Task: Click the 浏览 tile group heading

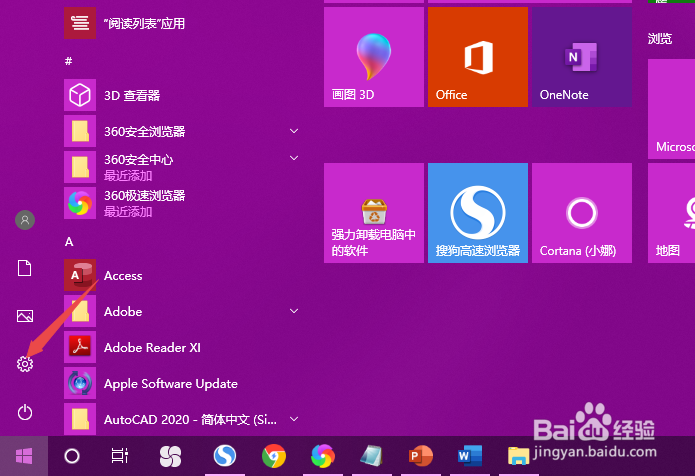Action: click(660, 39)
